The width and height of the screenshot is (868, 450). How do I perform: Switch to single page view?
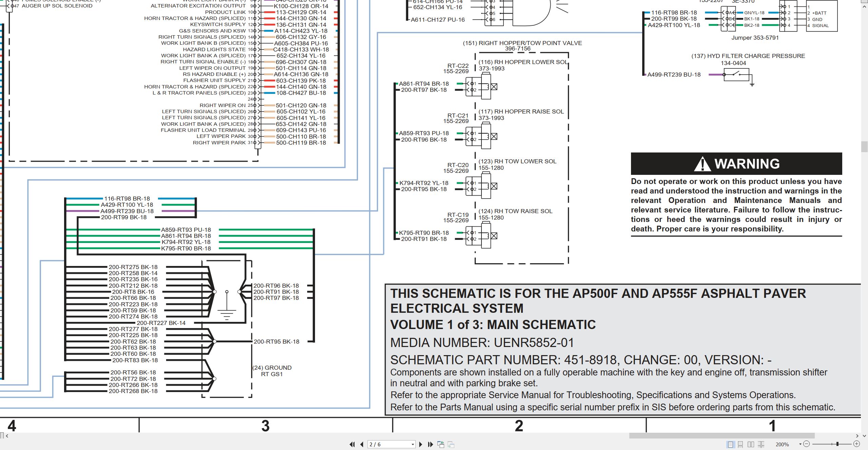730,444
